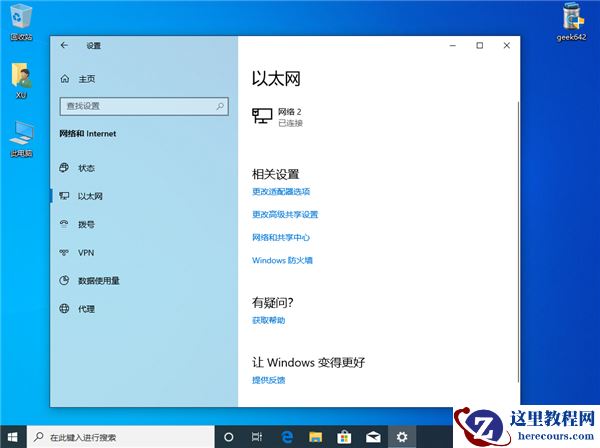Image resolution: width=600 pixels, height=448 pixels.
Task: Open 更改适配器选项 link
Action: 281,191
